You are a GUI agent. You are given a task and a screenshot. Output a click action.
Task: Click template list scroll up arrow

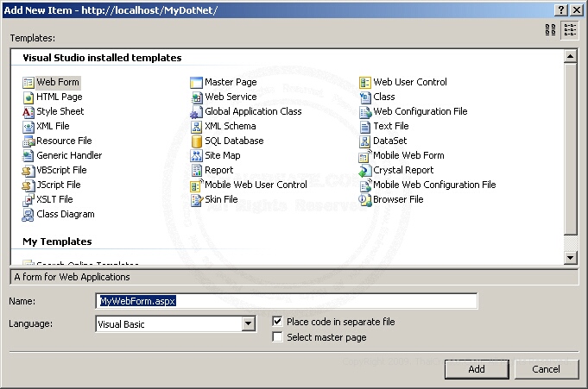pos(570,57)
